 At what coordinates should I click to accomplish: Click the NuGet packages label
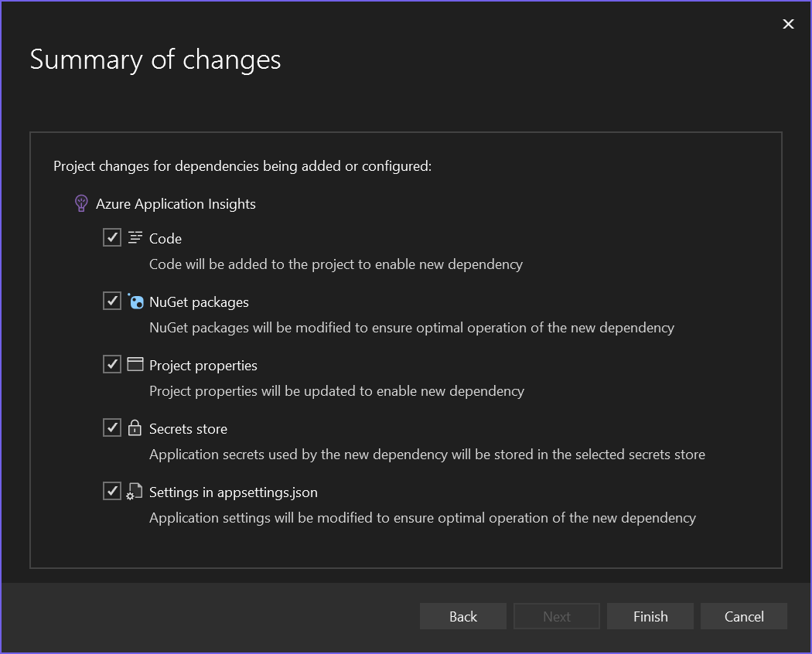[199, 302]
